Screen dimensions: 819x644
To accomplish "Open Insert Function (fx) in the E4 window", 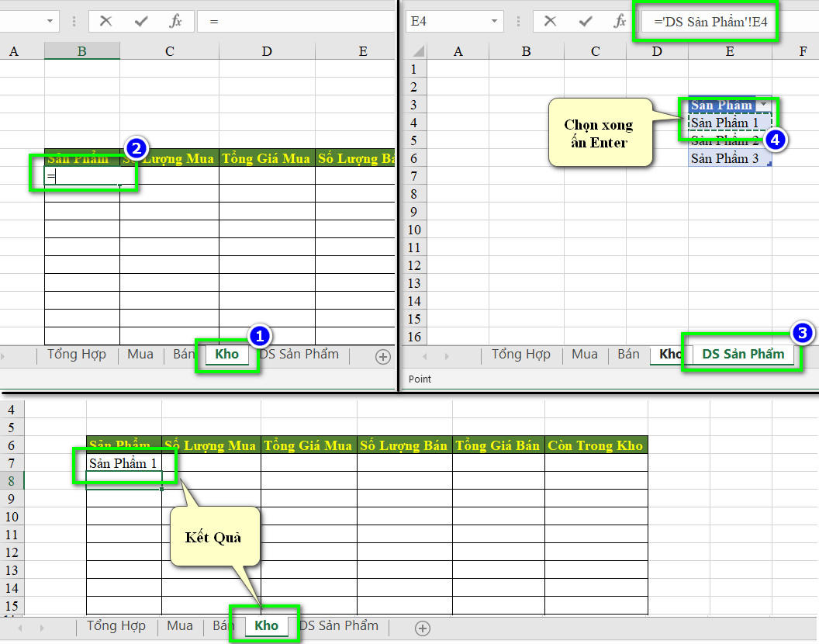I will click(620, 22).
